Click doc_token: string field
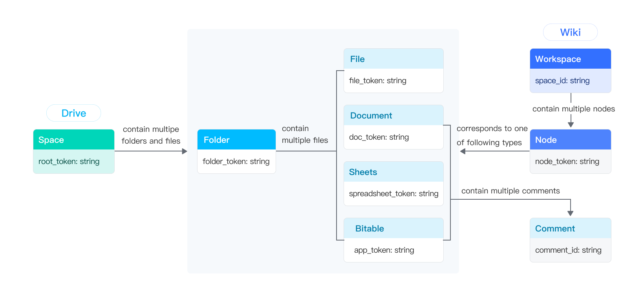 pyautogui.click(x=393, y=137)
